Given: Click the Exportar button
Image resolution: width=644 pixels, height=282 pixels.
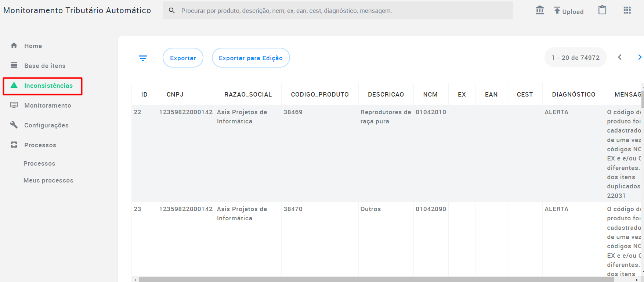Looking at the screenshot, I should (183, 58).
